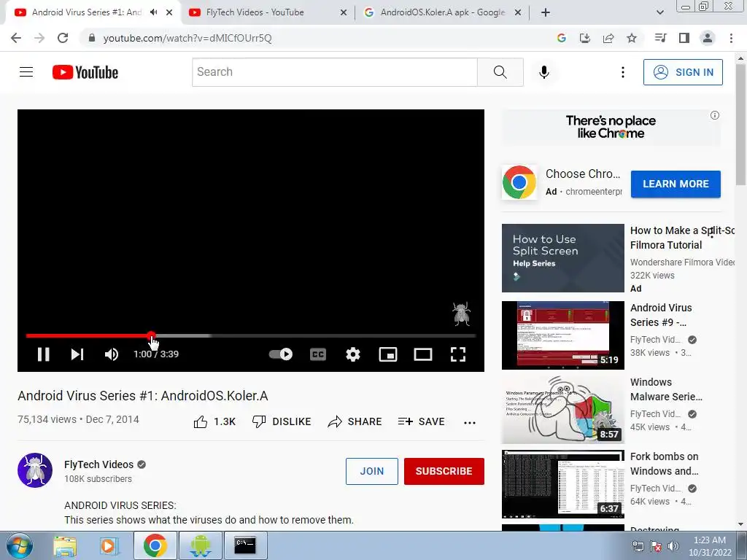
Task: Open Windows Explorer from taskbar
Action: [65, 545]
